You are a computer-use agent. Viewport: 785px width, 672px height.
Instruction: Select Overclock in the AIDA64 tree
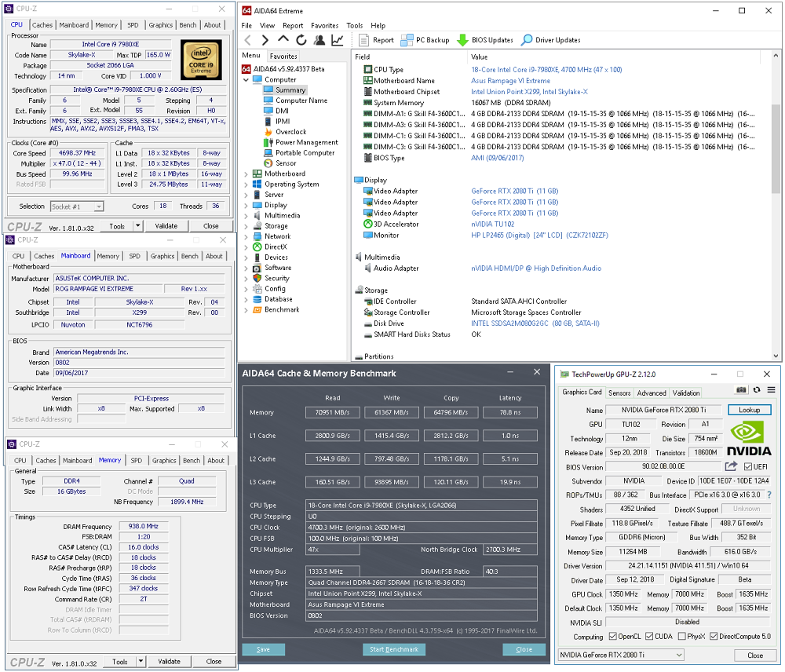[291, 132]
